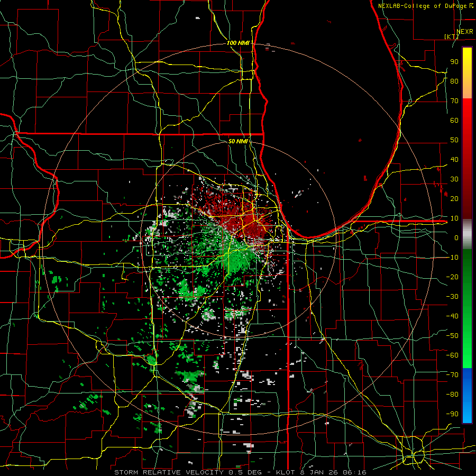Click the -80 value on the velocity scale
Image resolution: width=476 pixels, height=476 pixels.
(x=452, y=395)
